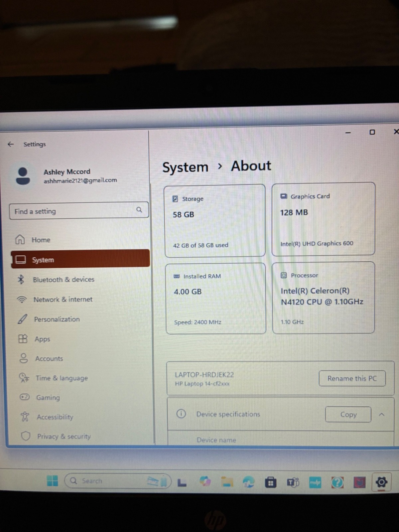Open the Graphics Card info card

point(324,219)
